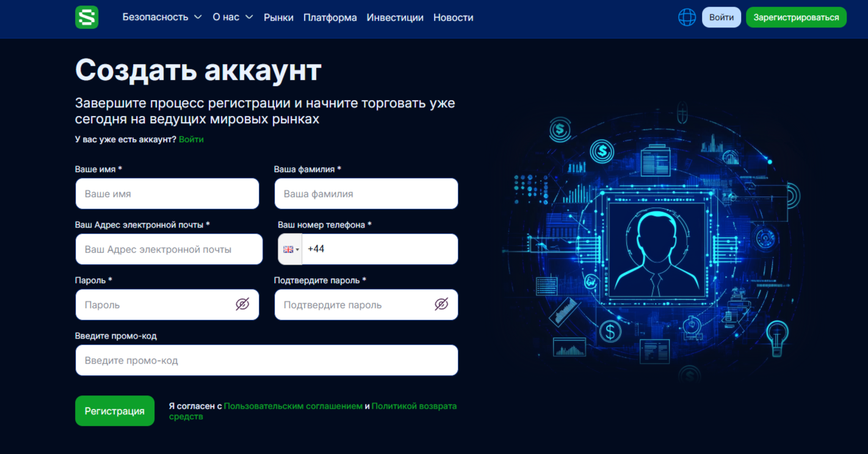Click the Введите промо-код input field
Viewport: 868px width, 454px height.
point(267,360)
